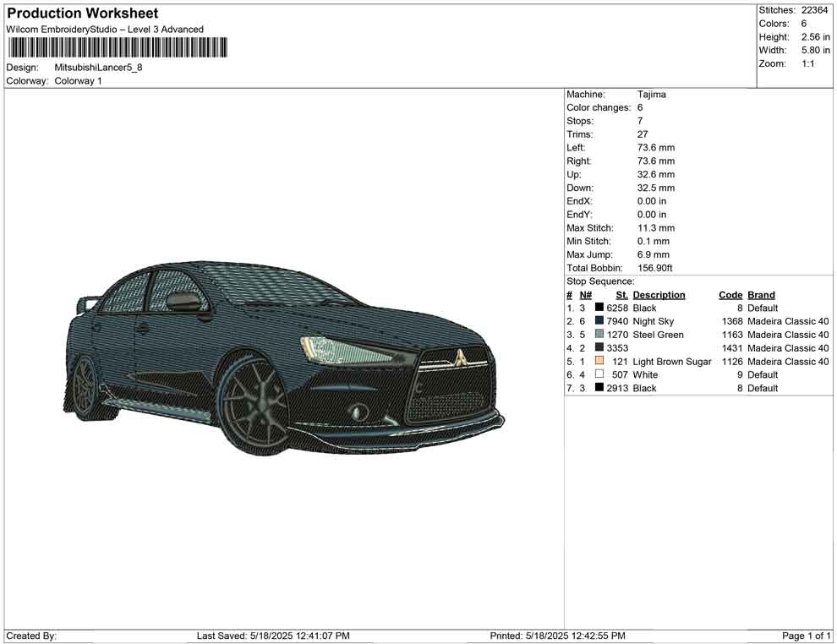Select the Light Brown Sugar swatch
This screenshot has height=644, width=837.
pyautogui.click(x=599, y=362)
